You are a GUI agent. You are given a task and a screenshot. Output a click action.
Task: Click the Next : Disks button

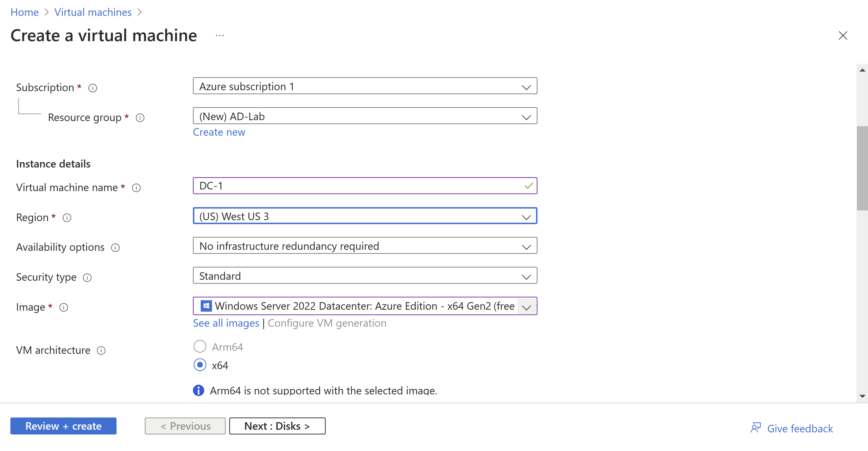tap(277, 426)
